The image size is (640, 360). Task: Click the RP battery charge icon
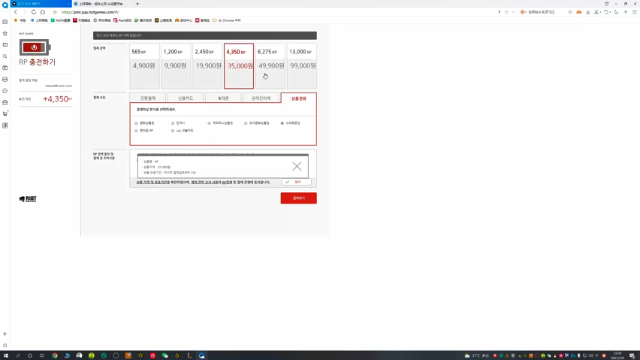pos(35,47)
